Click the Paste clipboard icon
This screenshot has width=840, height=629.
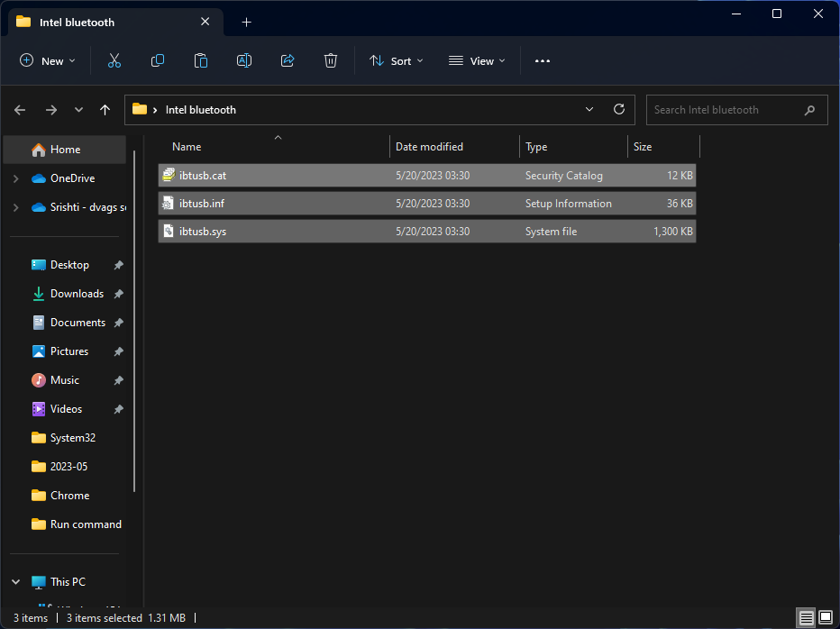[x=201, y=60]
